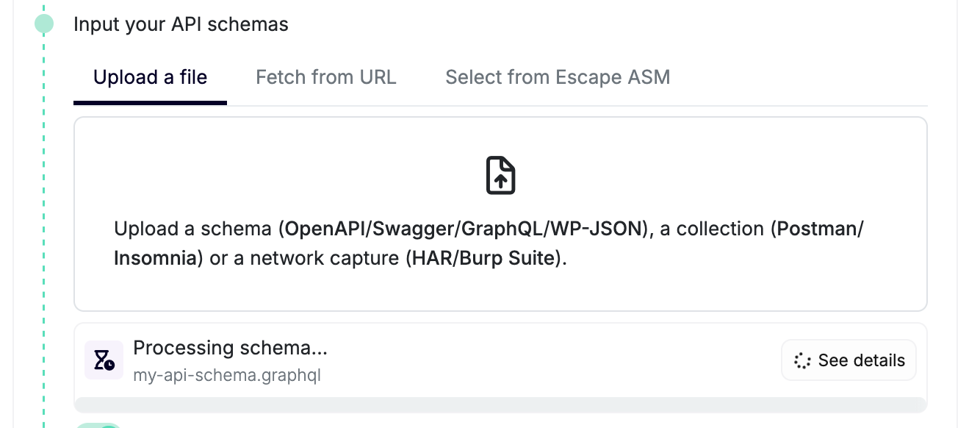Click the loading spinner in See details
Viewport: 980px width, 428px height.
[x=802, y=360]
